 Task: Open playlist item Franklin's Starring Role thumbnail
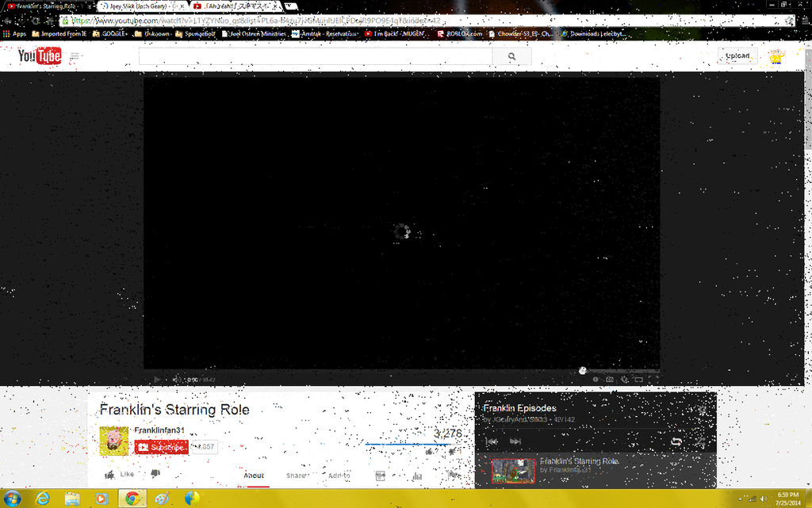click(513, 471)
